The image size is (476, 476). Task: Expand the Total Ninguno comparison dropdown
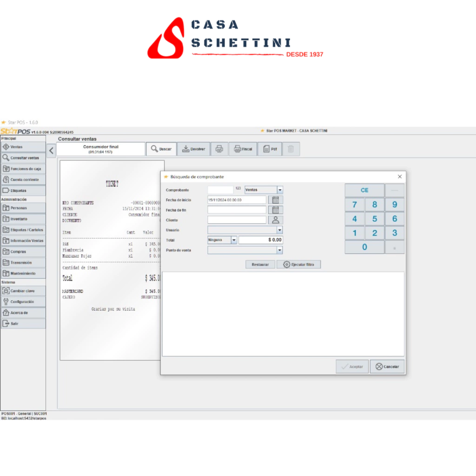point(234,240)
